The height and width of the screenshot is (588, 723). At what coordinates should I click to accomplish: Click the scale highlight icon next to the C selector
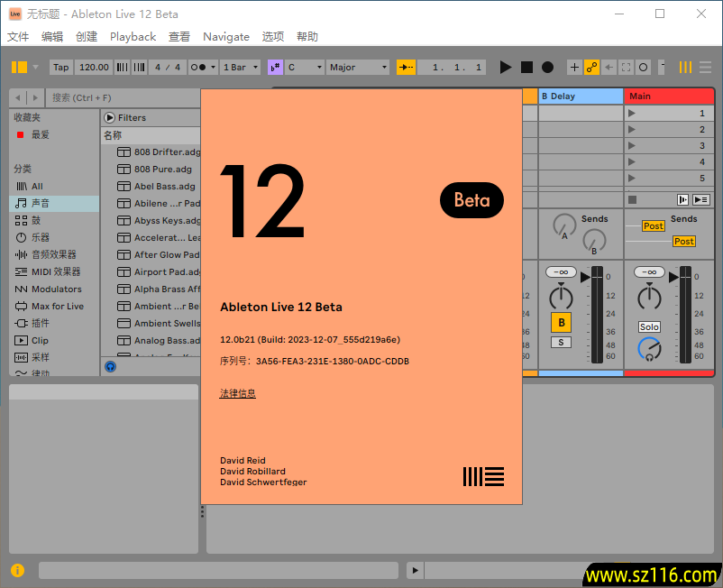tap(275, 67)
